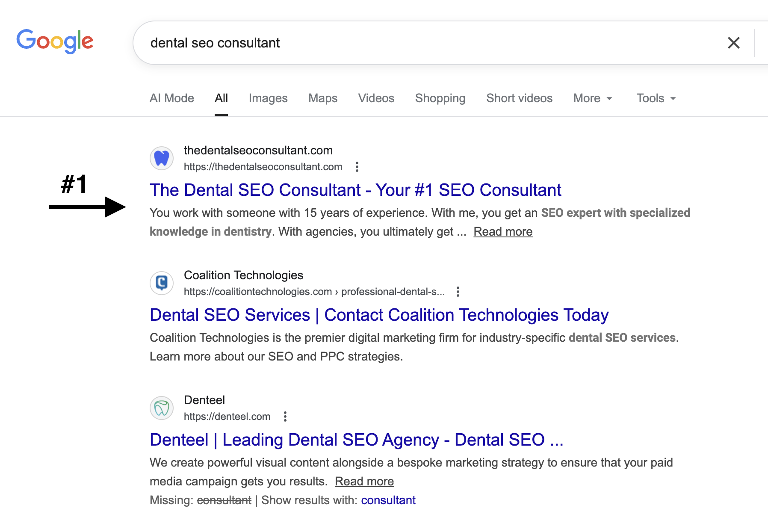Image resolution: width=768 pixels, height=532 pixels.
Task: Select the tooth favicon for thedentalseoconsultant.com
Action: pyautogui.click(x=162, y=158)
